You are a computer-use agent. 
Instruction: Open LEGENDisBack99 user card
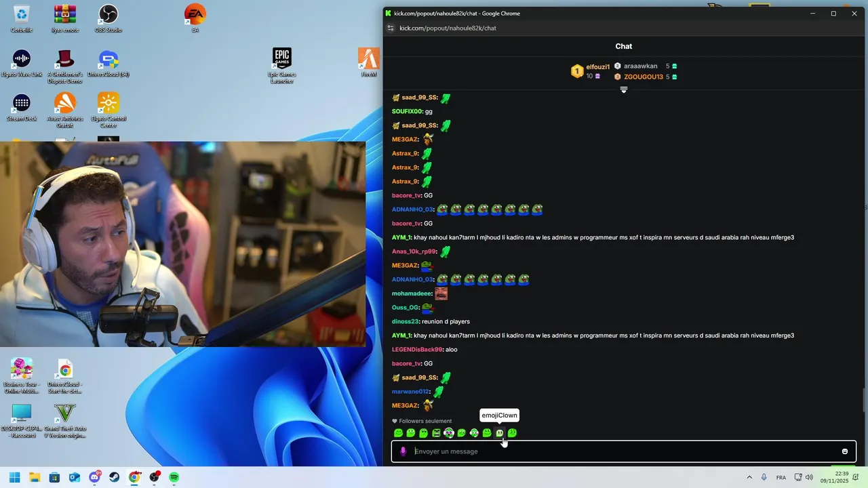[417, 350]
